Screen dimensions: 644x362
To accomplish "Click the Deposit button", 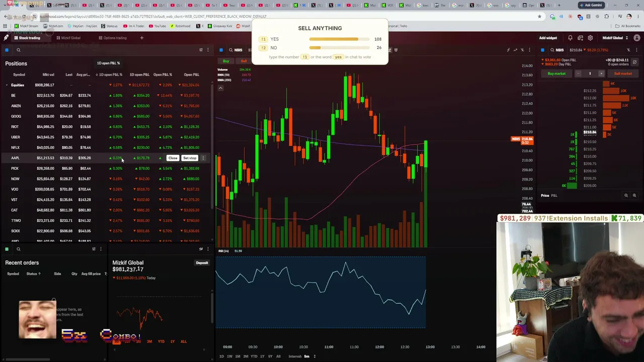I will [x=202, y=262].
